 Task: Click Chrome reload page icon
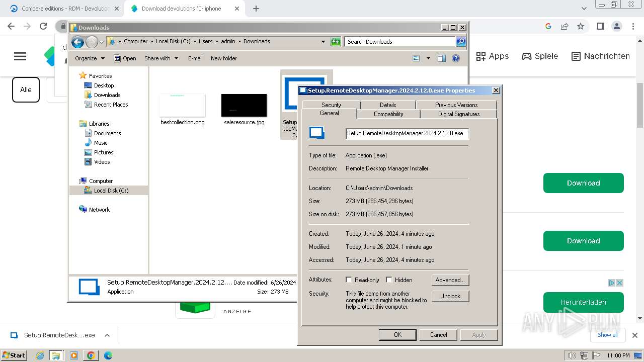coord(43,26)
